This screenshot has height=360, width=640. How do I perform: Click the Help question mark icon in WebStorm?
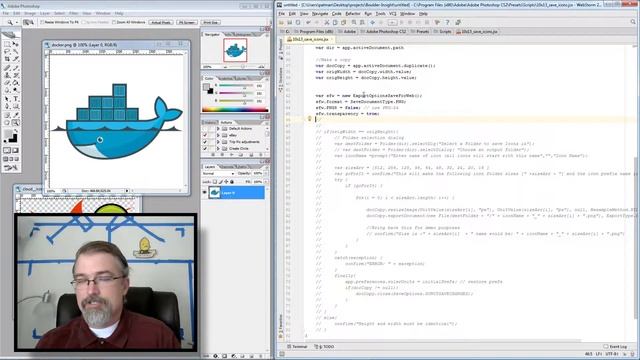point(447,22)
